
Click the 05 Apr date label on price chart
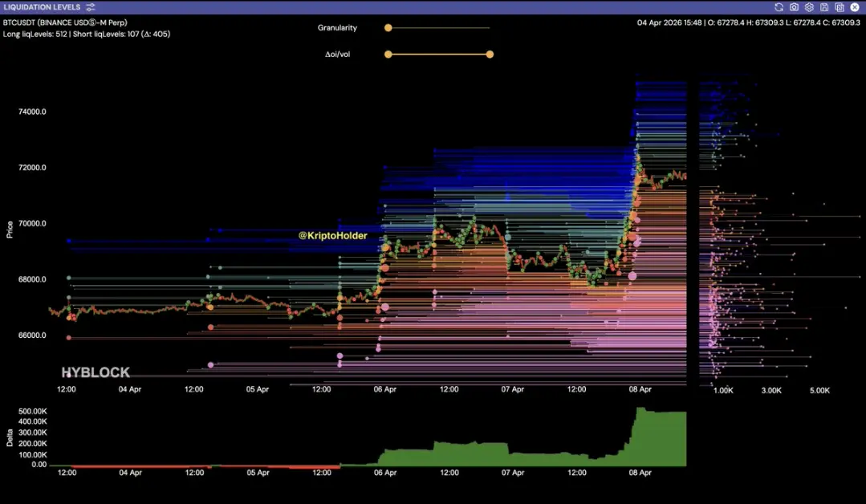pyautogui.click(x=258, y=389)
